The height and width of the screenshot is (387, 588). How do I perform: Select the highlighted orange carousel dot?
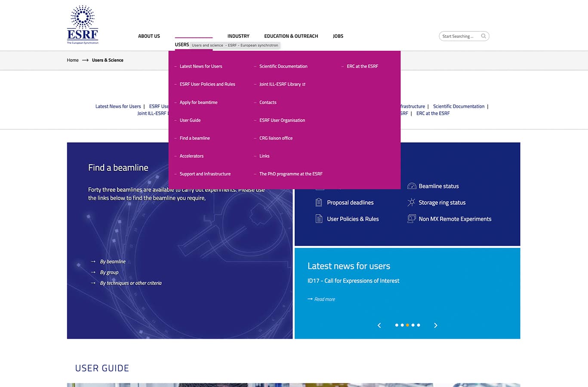(x=407, y=325)
